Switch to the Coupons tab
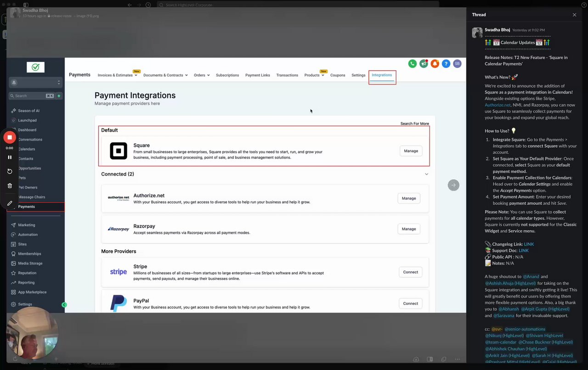This screenshot has width=588, height=370. tap(338, 75)
